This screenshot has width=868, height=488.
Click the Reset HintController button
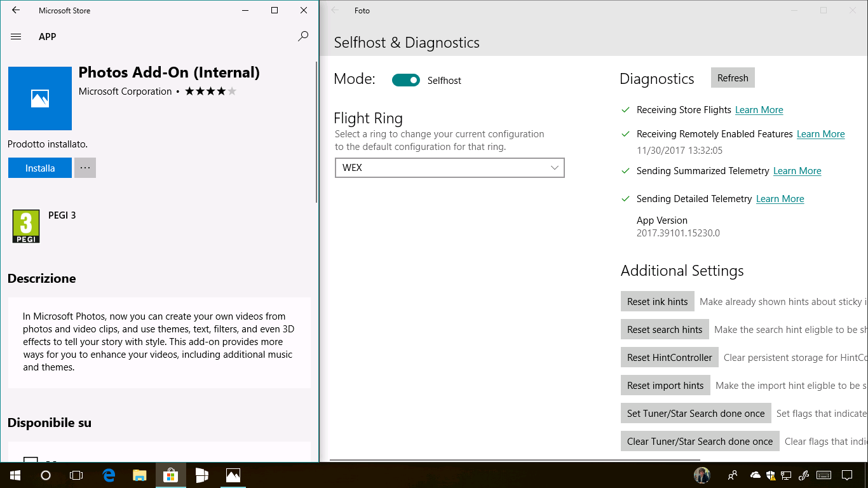click(x=670, y=357)
